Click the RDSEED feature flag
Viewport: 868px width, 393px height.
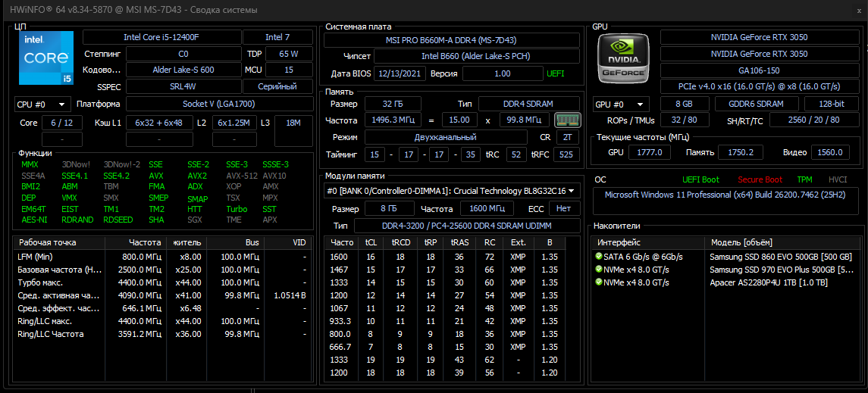coord(118,220)
